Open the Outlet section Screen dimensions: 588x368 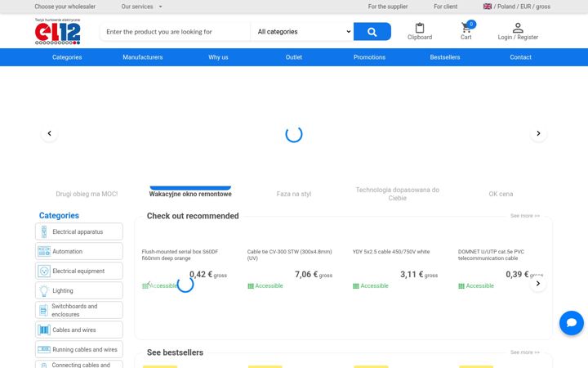click(294, 57)
